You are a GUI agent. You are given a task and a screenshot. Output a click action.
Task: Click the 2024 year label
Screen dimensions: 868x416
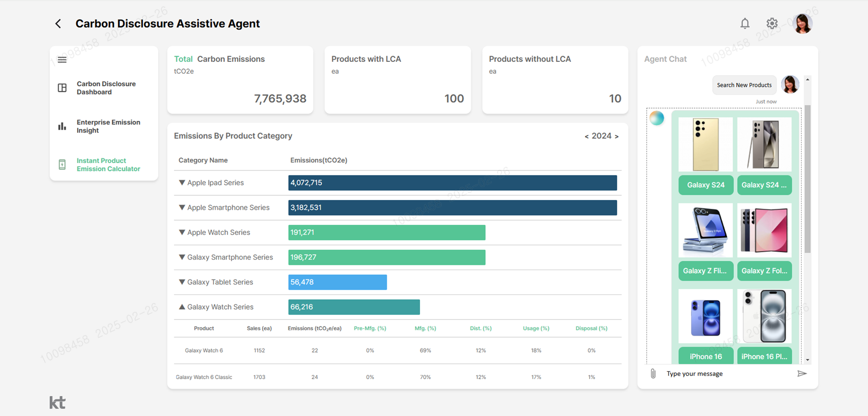point(602,136)
